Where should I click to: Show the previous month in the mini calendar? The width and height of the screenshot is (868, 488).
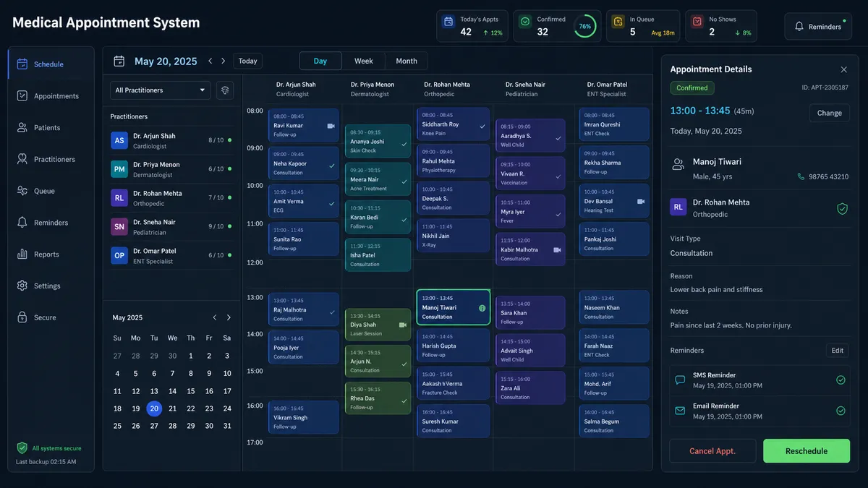(215, 317)
